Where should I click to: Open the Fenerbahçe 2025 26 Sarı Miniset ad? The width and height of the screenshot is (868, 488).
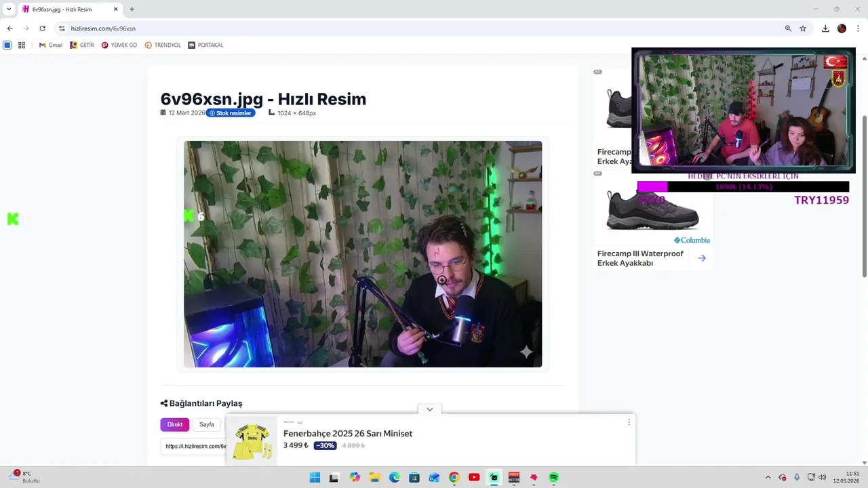coord(348,434)
